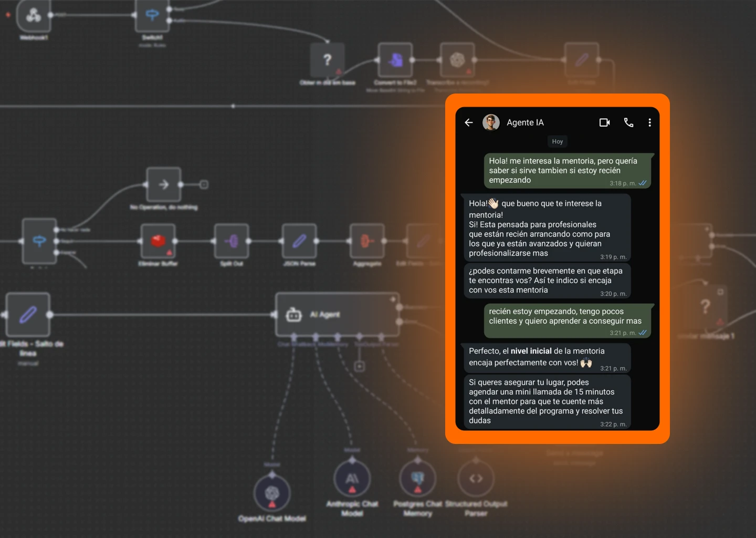
Task: Open Agente IA profile picture
Action: tap(491, 122)
